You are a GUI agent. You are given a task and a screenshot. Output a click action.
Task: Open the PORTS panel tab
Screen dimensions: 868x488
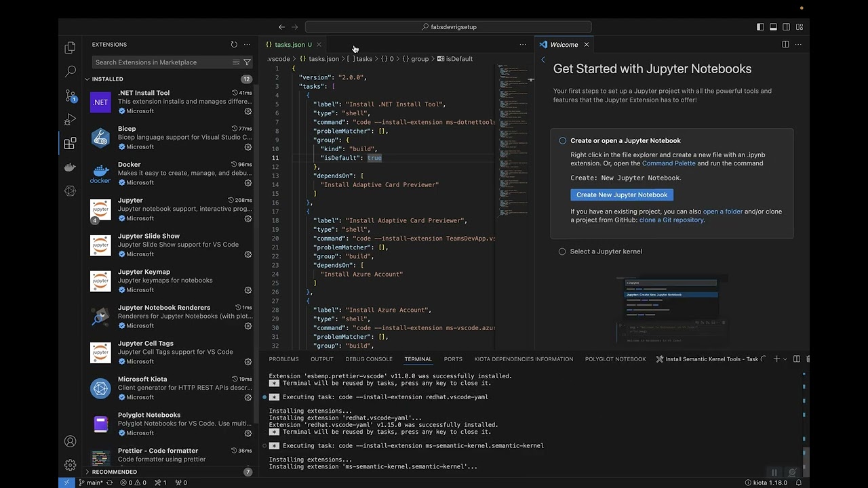(x=453, y=359)
